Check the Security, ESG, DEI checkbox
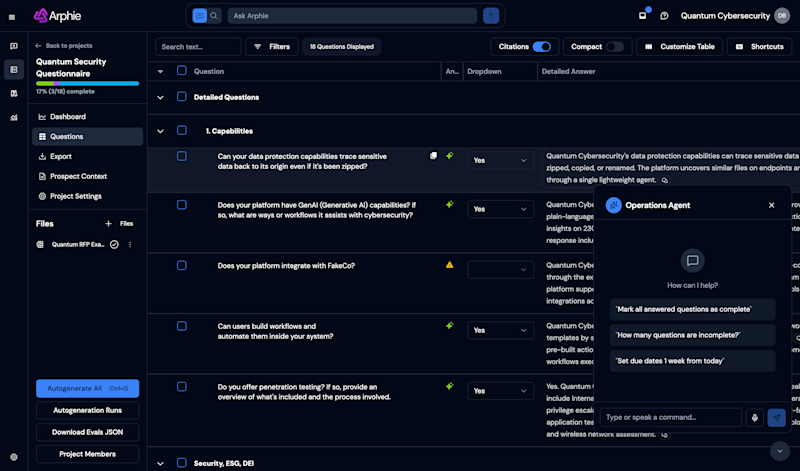 [182, 463]
